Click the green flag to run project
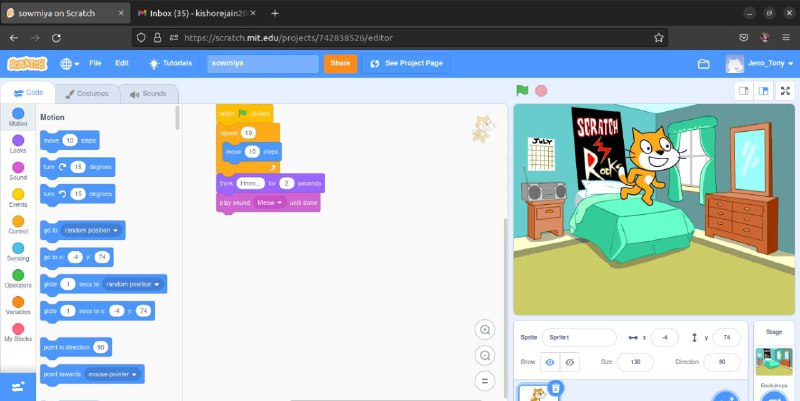The width and height of the screenshot is (800, 401). (x=522, y=91)
